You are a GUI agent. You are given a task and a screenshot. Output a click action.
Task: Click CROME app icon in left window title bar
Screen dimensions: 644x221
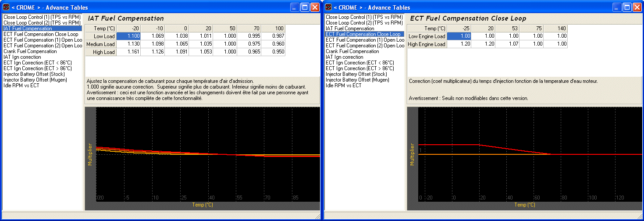tap(6, 7)
